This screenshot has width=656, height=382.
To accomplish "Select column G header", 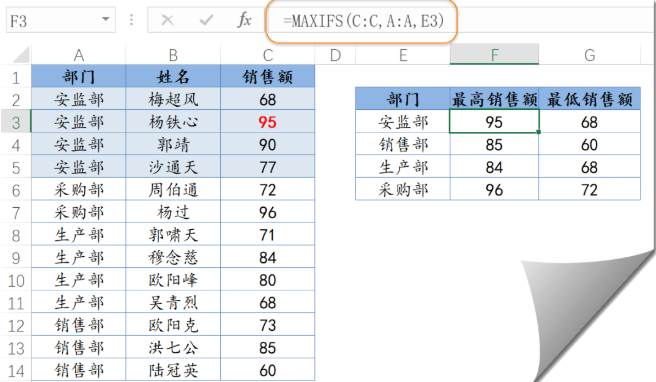I will coord(589,55).
